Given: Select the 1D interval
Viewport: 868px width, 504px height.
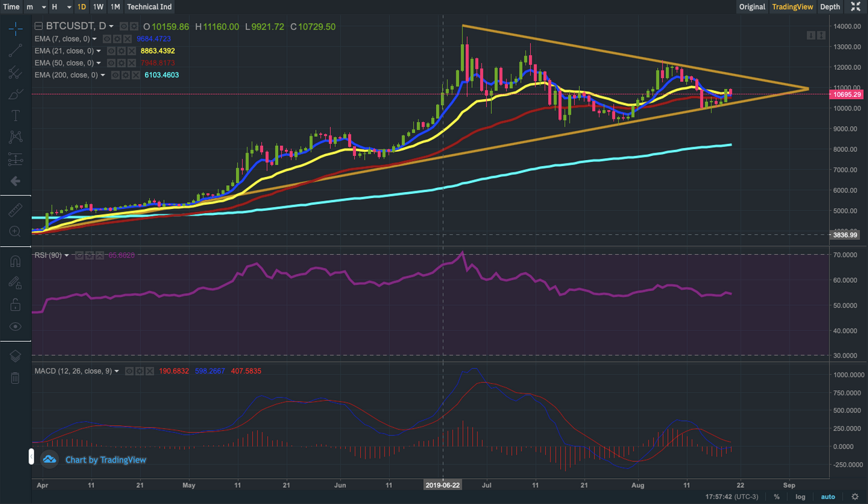Looking at the screenshot, I should [81, 7].
